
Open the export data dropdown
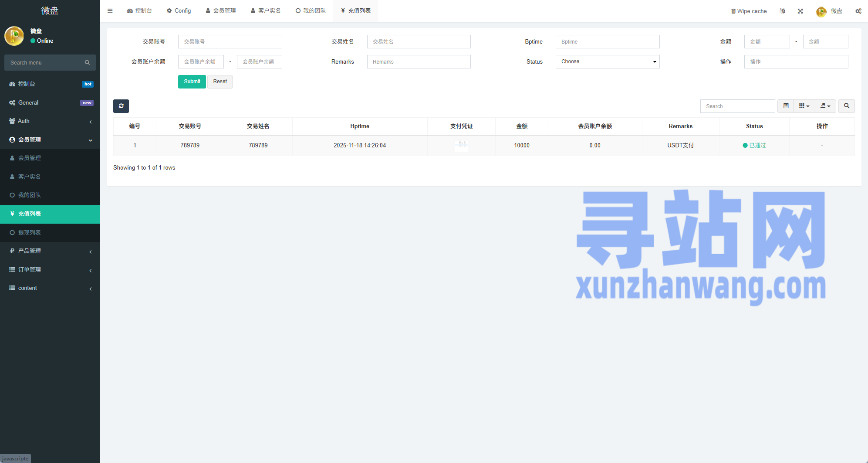825,106
